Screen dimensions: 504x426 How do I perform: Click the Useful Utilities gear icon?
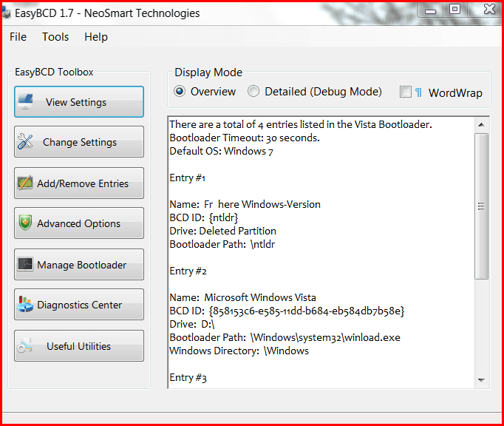coord(25,345)
